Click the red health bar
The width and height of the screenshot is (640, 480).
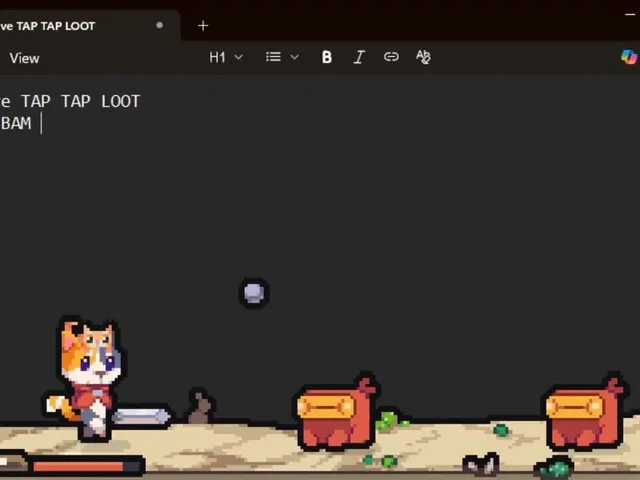(86, 466)
